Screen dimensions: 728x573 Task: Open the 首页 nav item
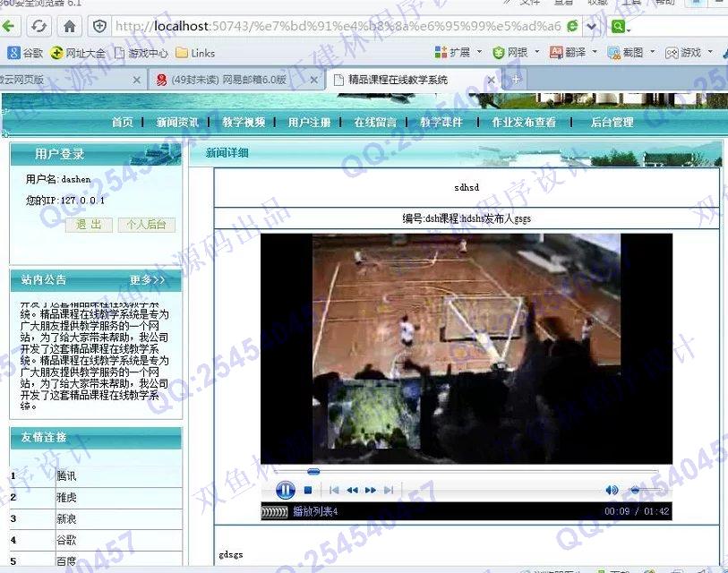coord(123,122)
